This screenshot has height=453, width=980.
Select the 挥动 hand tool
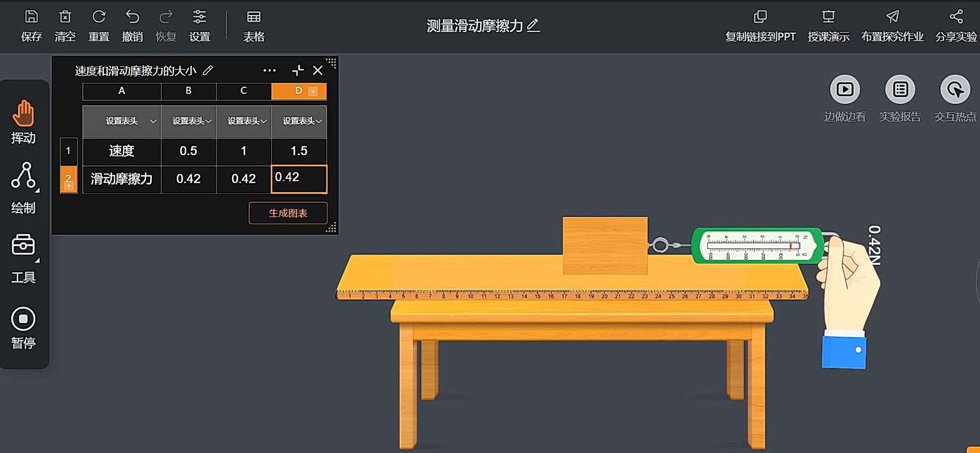point(24,113)
